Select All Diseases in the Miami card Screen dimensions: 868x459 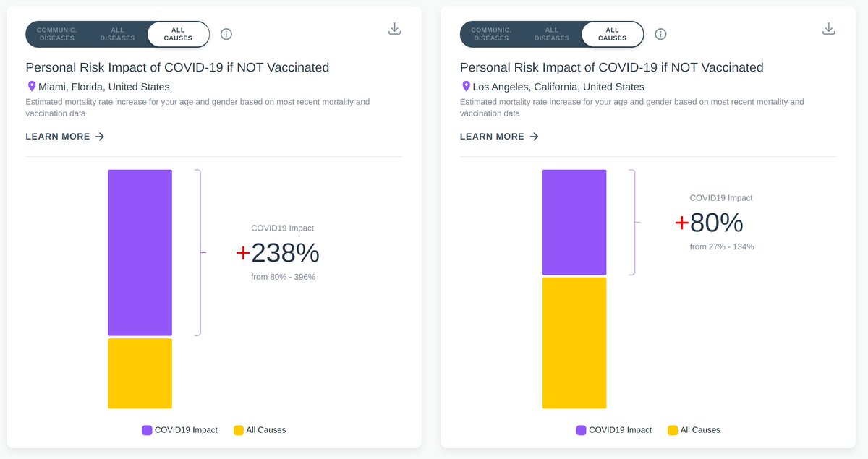[118, 34]
